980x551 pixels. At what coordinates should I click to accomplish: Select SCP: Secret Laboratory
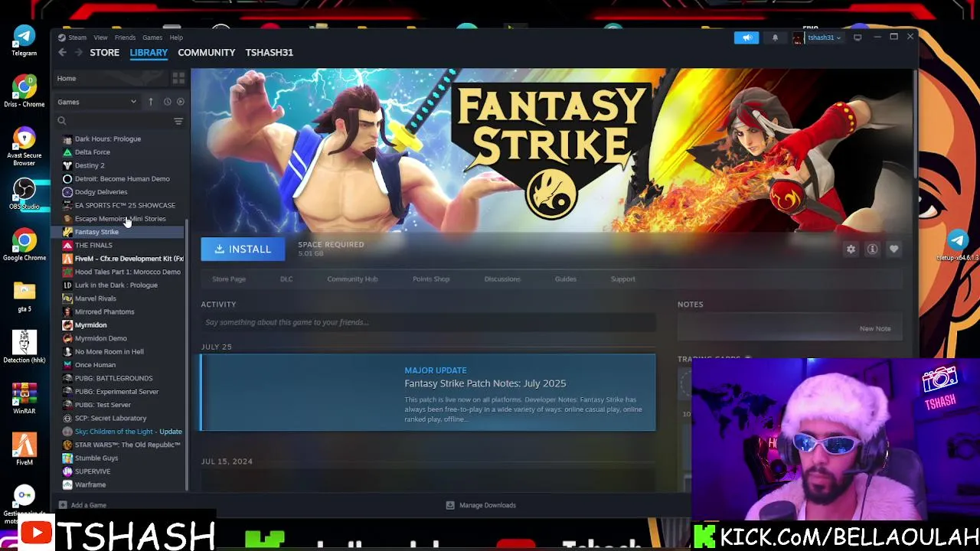point(110,418)
